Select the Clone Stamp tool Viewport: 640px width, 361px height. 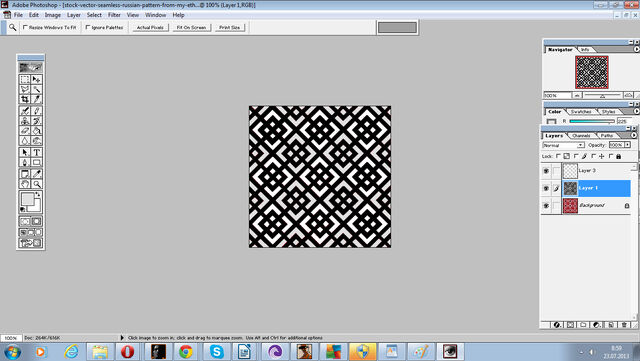[x=25, y=120]
